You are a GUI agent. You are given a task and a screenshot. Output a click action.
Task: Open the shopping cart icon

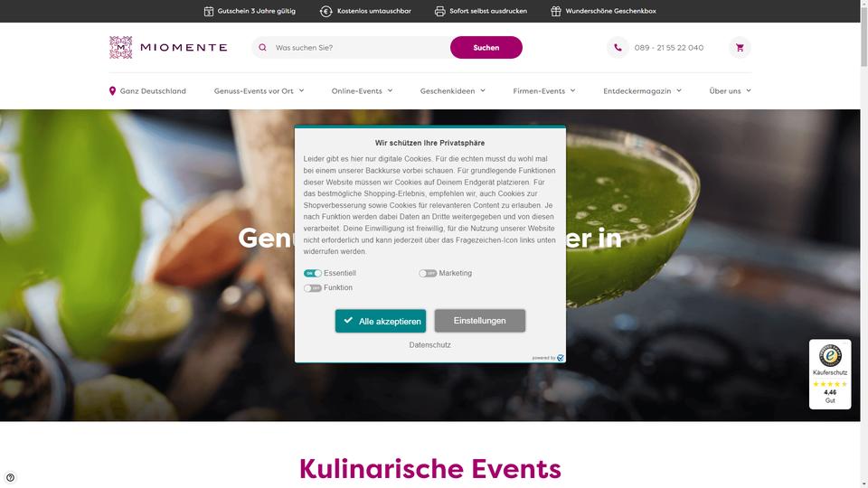coord(740,48)
